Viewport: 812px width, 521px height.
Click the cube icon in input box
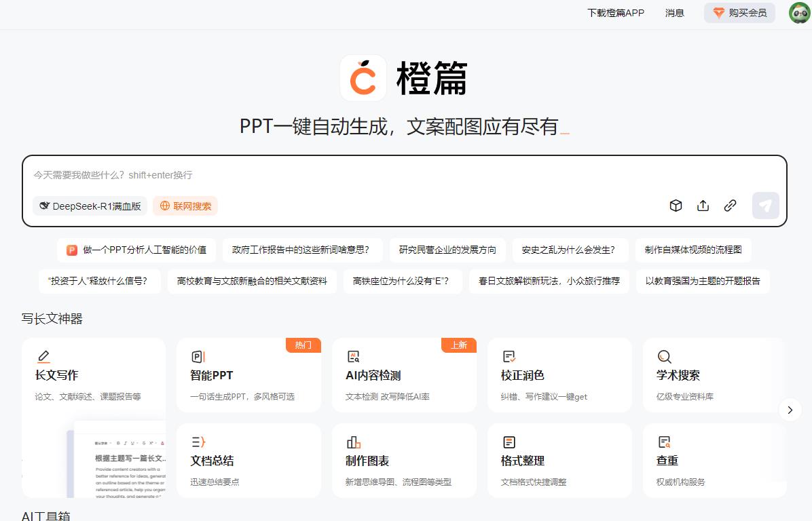676,206
